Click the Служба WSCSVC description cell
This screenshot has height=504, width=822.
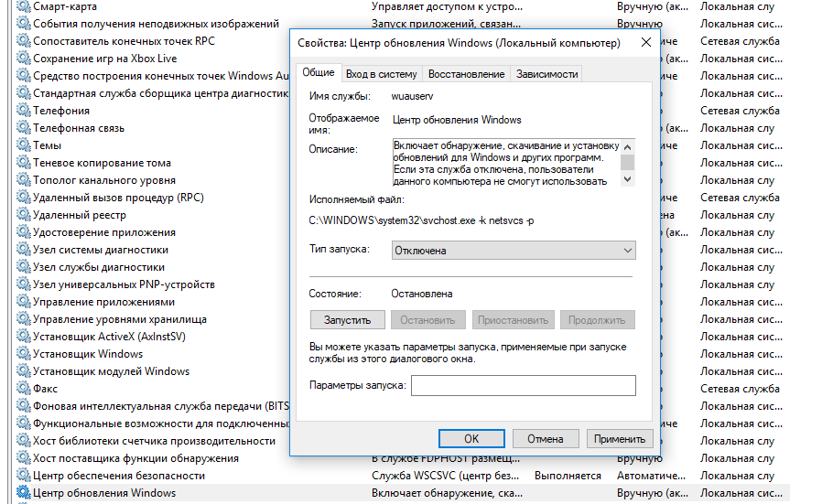tap(445, 476)
